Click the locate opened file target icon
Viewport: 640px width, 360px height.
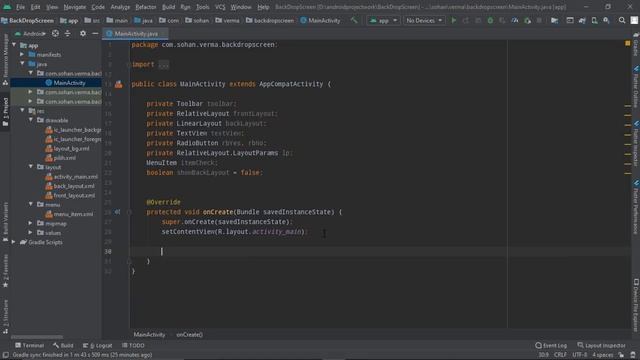pos(55,33)
